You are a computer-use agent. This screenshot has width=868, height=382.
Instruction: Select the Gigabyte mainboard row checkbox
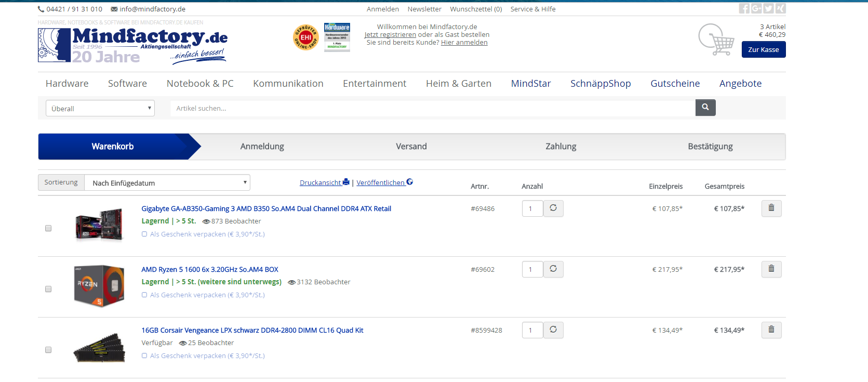click(48, 228)
